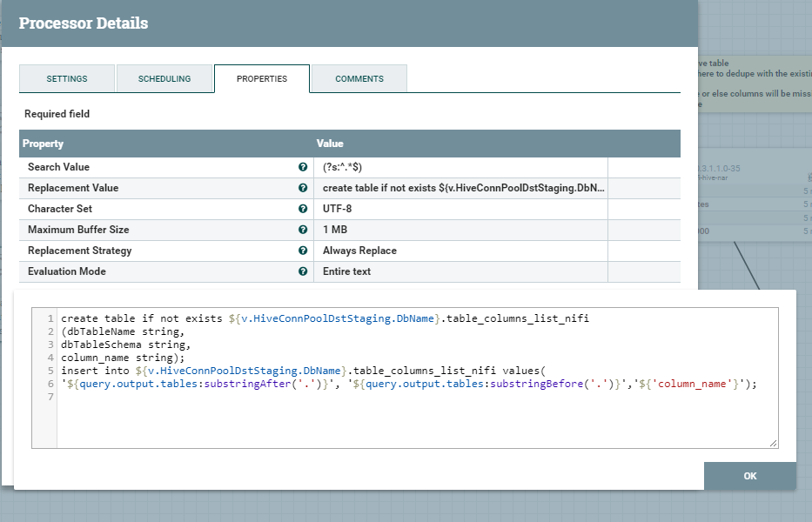The image size is (812, 522).
Task: Click help icon for Replacement Strategy
Action: [303, 251]
